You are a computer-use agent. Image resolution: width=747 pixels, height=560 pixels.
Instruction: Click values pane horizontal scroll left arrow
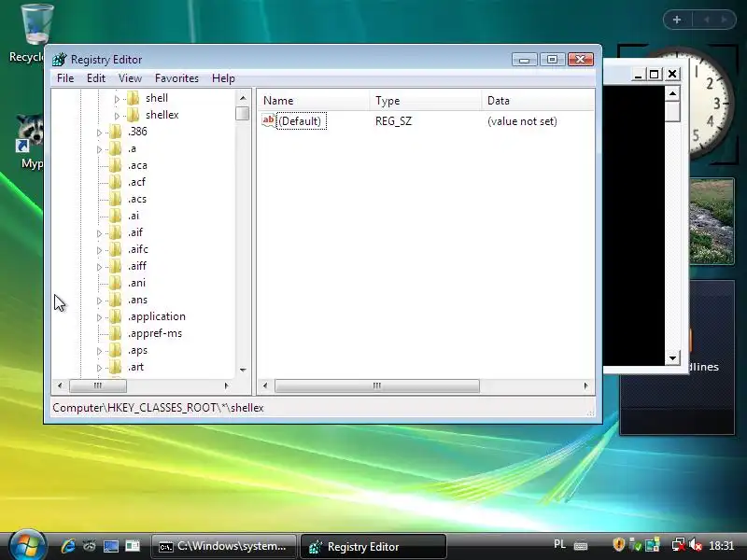click(265, 385)
